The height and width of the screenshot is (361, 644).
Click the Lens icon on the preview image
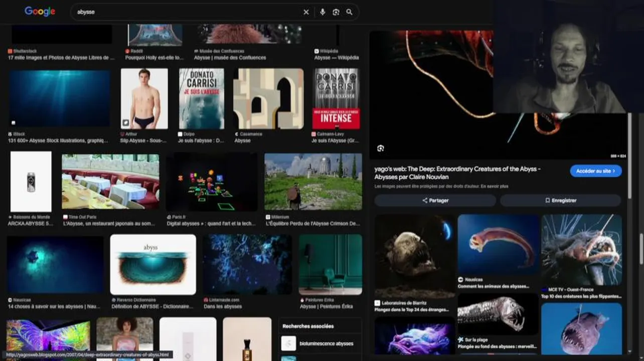(381, 148)
